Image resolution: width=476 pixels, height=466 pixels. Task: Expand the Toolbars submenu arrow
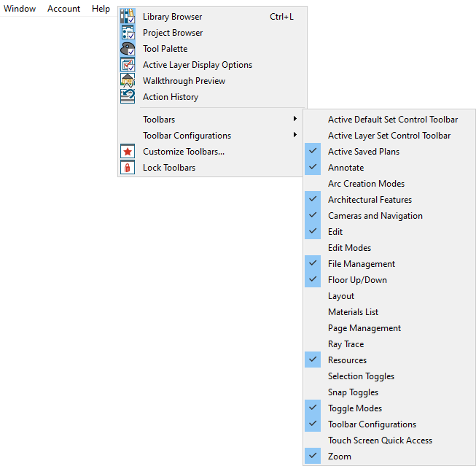tap(294, 119)
